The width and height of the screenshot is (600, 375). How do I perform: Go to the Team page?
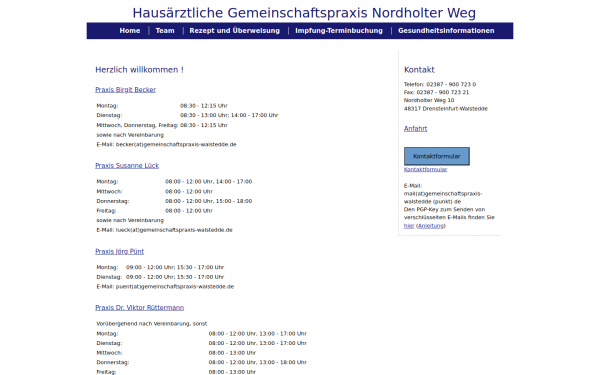tap(165, 31)
